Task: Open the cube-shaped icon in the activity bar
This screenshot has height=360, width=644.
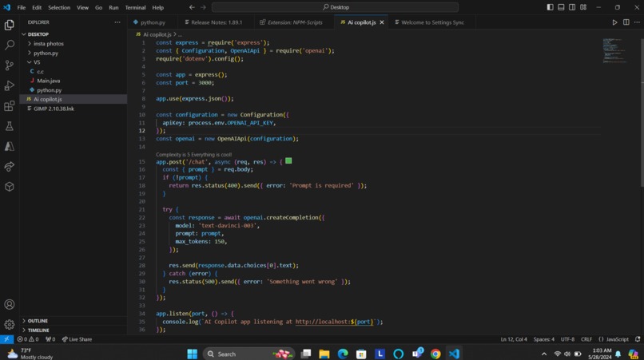Action: tap(9, 187)
